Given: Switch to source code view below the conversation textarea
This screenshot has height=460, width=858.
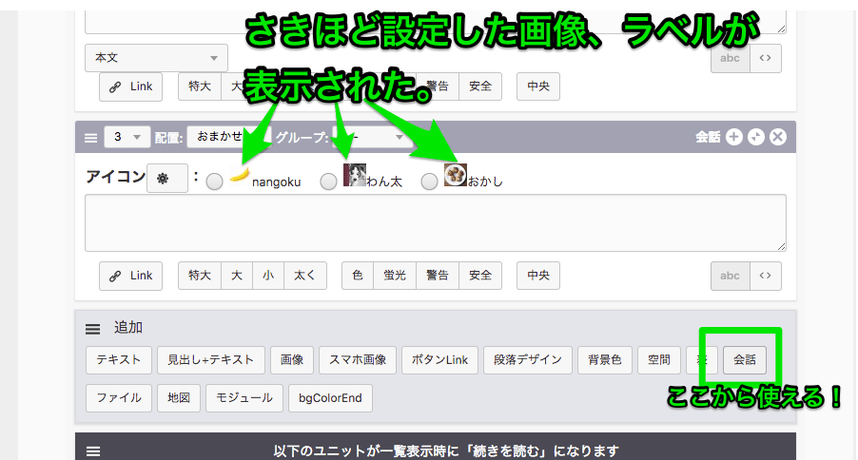Looking at the screenshot, I should (765, 275).
